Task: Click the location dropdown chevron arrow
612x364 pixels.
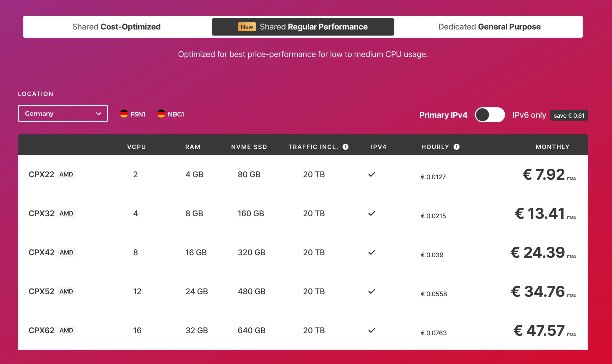Action: pyautogui.click(x=99, y=114)
